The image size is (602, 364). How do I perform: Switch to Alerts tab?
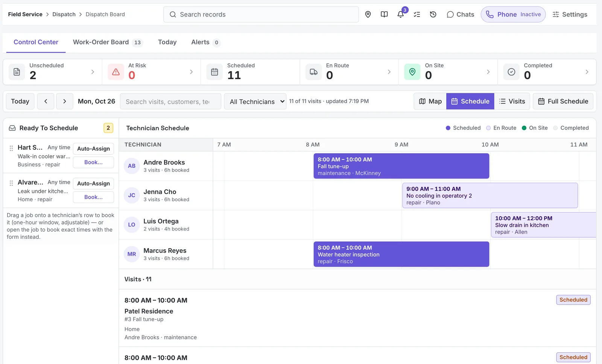(x=205, y=42)
